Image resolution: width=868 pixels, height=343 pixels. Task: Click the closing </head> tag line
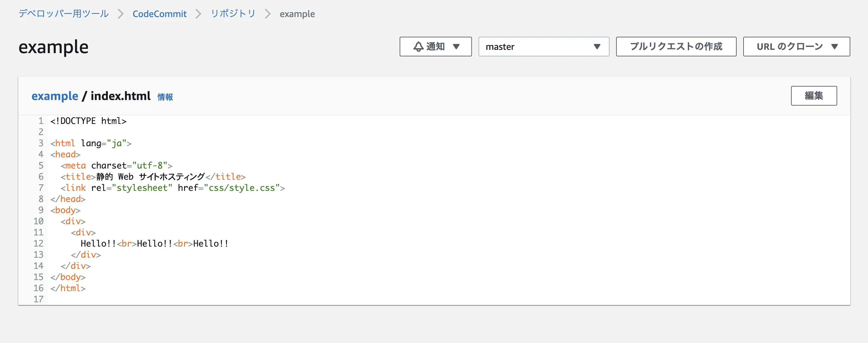coord(68,199)
